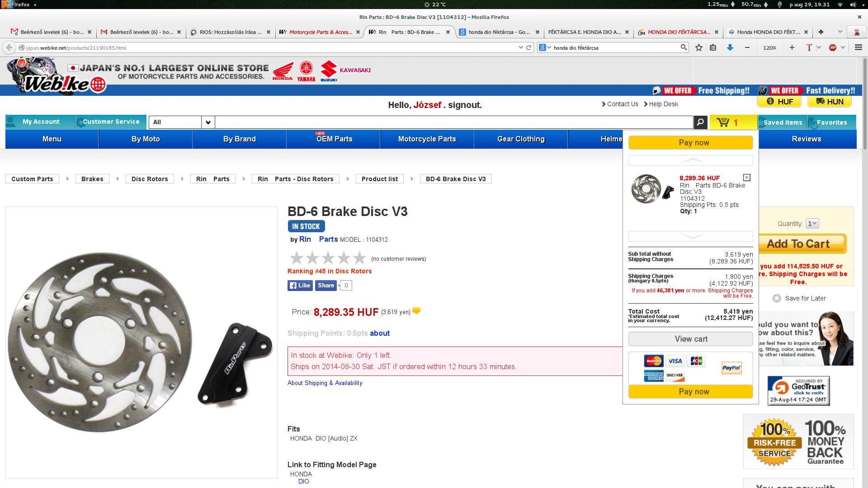868x488 pixels.
Task: Switch country with the HUN button
Action: (830, 102)
